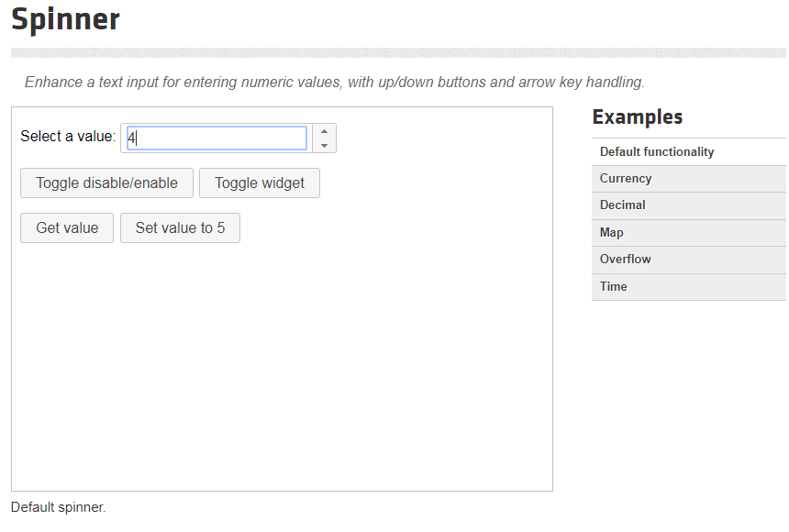Click the 'Default spinner.' caption text
This screenshot has width=789, height=532.
59,507
